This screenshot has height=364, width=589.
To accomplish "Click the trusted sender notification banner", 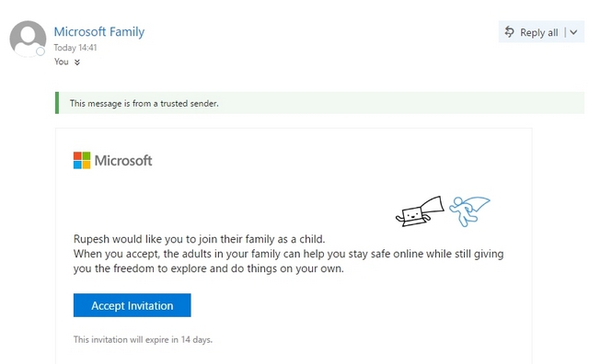I will pos(319,103).
